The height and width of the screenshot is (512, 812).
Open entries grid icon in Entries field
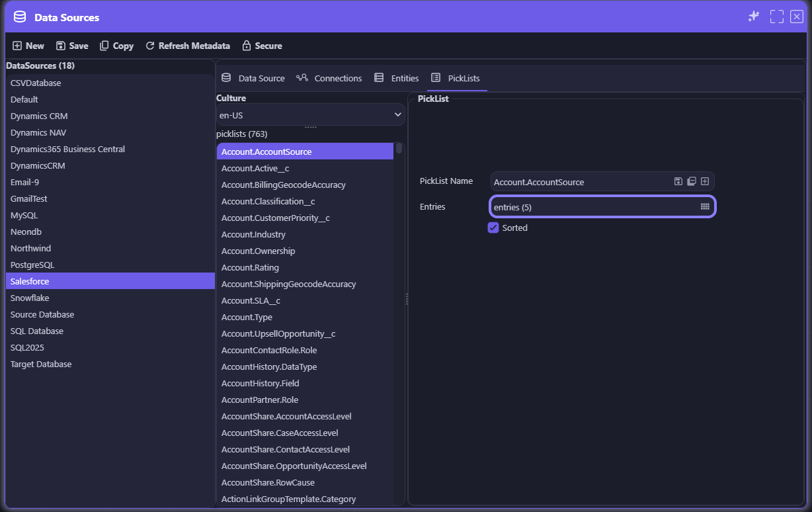click(705, 207)
